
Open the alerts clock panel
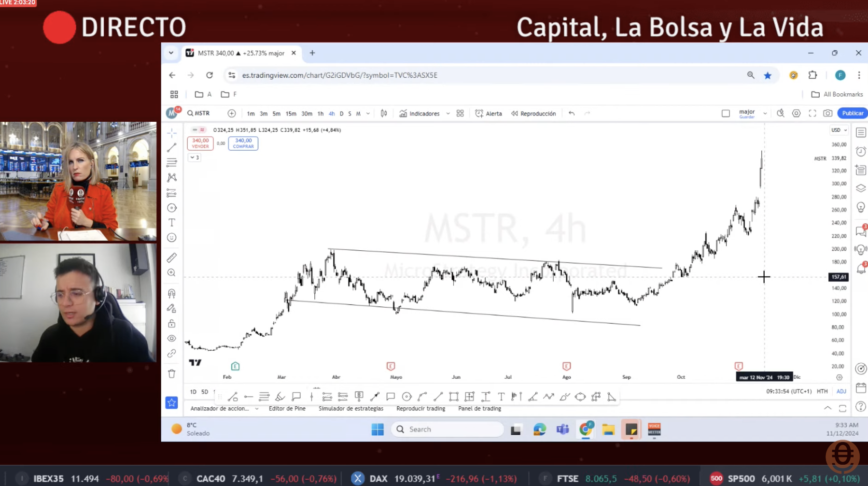coord(861,151)
